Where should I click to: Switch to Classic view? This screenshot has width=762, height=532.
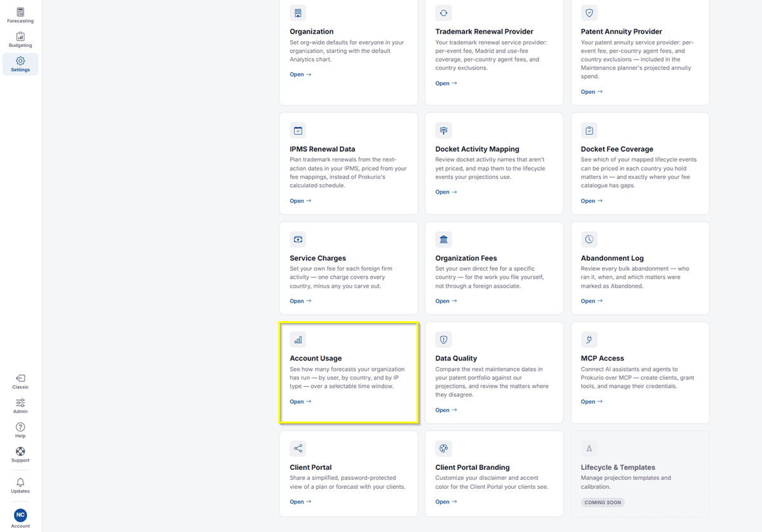point(20,382)
